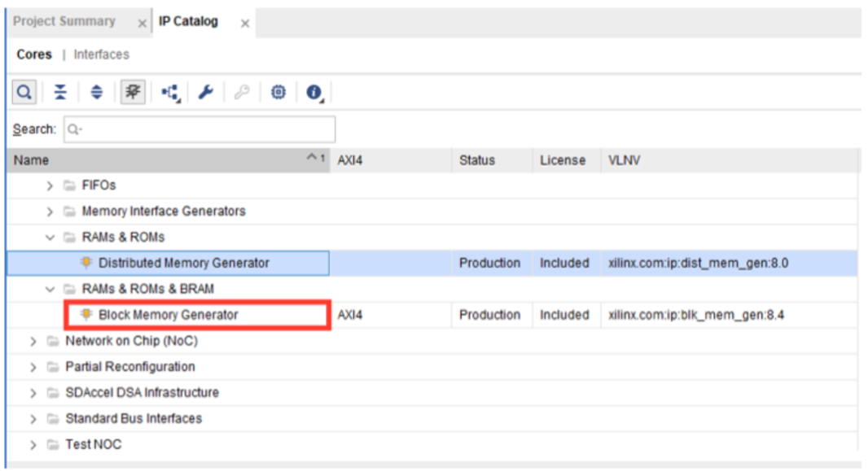
Task: Click the Search magnifier toolbar icon
Action: (x=24, y=93)
